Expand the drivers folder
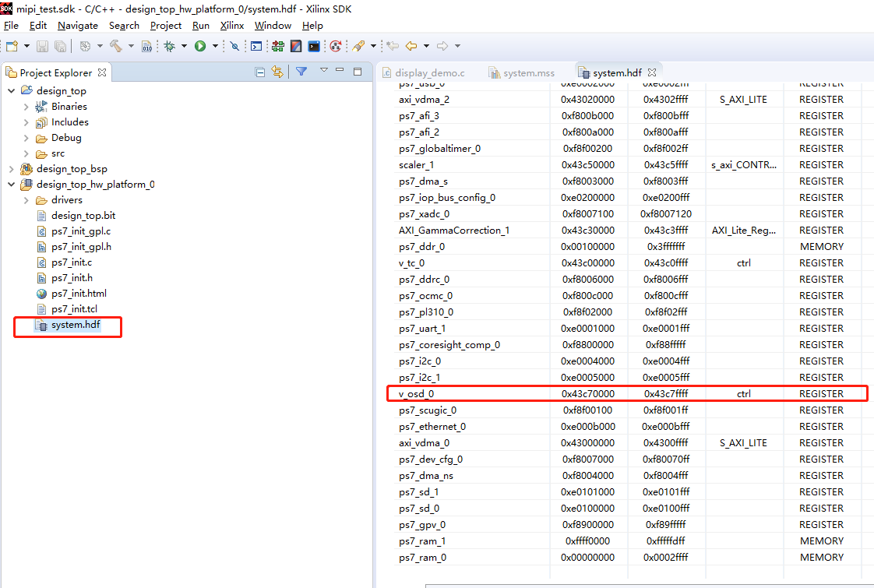The height and width of the screenshot is (588, 874). pyautogui.click(x=26, y=199)
